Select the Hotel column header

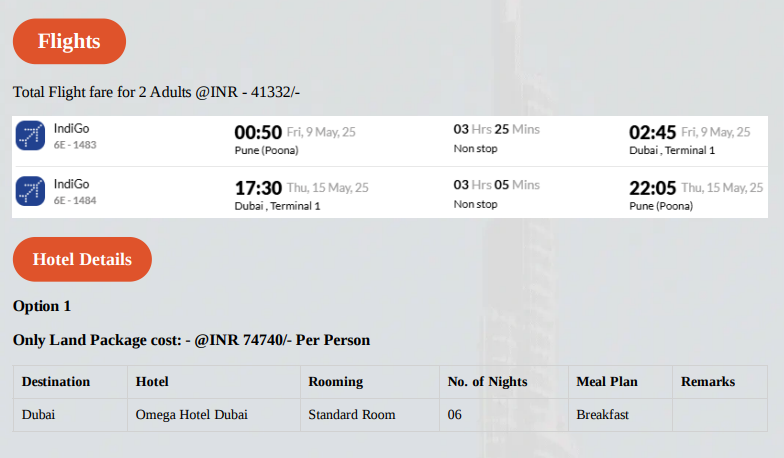[152, 382]
